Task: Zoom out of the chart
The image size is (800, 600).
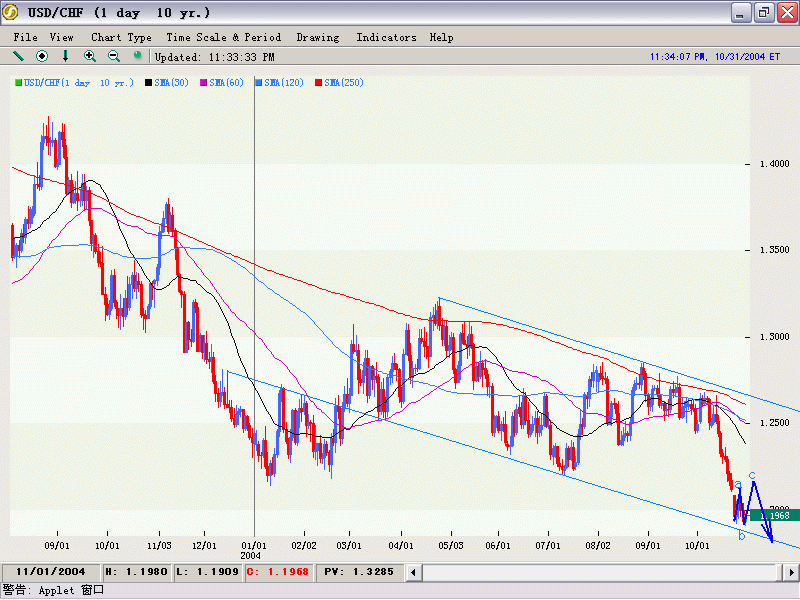Action: pyautogui.click(x=114, y=56)
